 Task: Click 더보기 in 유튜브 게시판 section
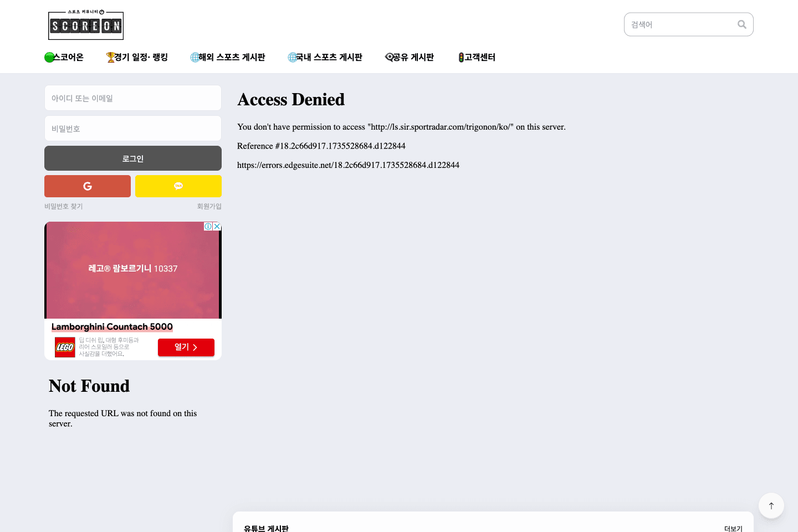tap(733, 529)
